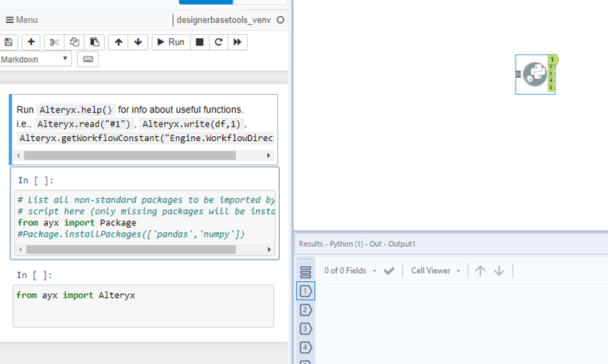The image size is (608, 364).
Task: Interrupt the kernel with stop icon
Action: point(200,42)
